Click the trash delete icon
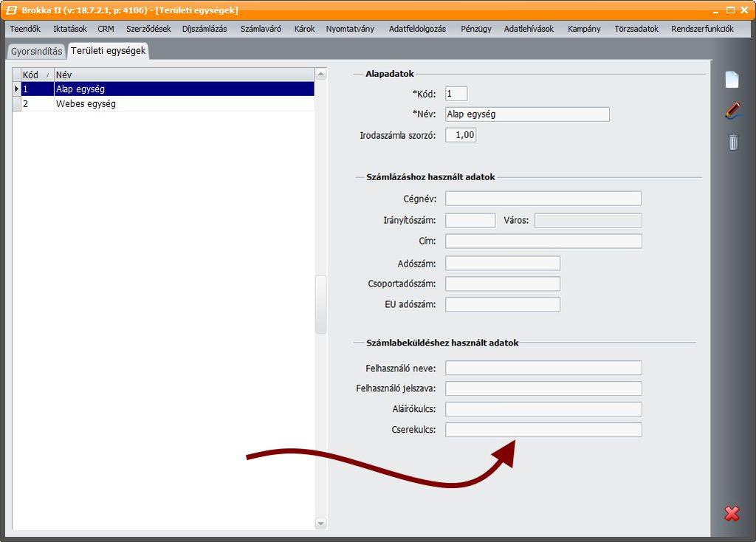Image resolution: width=756 pixels, height=542 pixels. point(733,142)
